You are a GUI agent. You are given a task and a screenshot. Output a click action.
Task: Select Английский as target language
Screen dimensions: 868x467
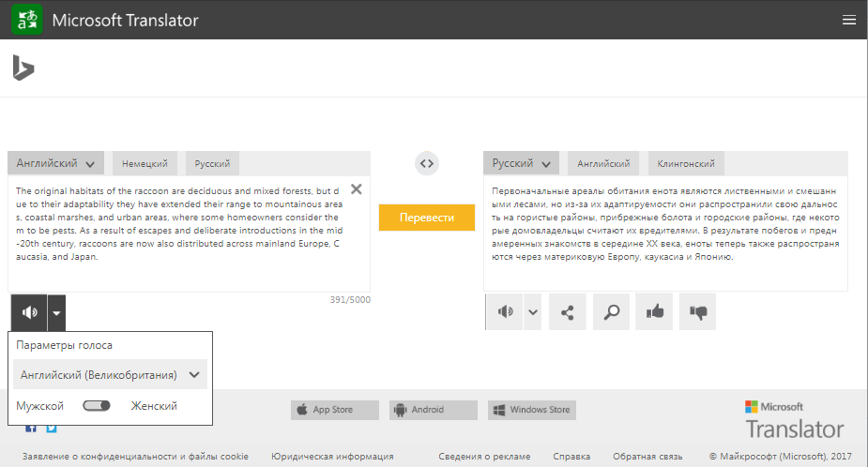(603, 164)
